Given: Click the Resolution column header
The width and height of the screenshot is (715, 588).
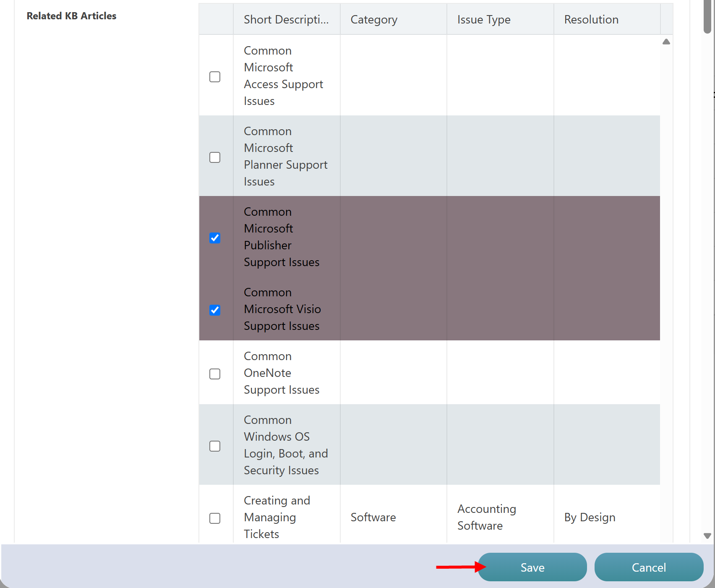Looking at the screenshot, I should point(591,20).
